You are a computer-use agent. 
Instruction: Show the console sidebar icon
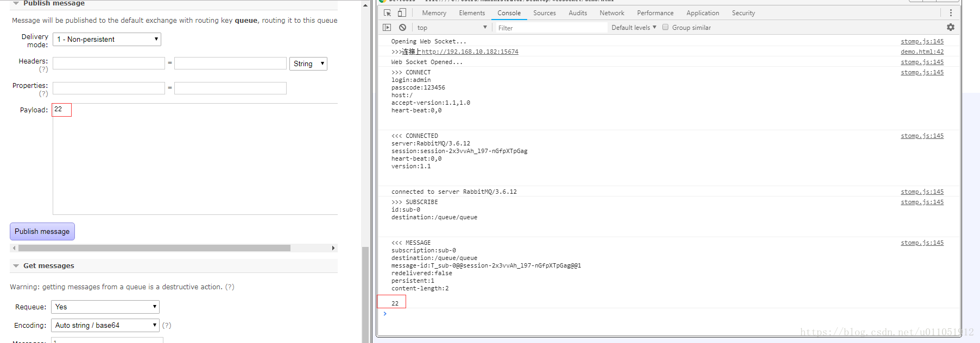click(x=387, y=27)
